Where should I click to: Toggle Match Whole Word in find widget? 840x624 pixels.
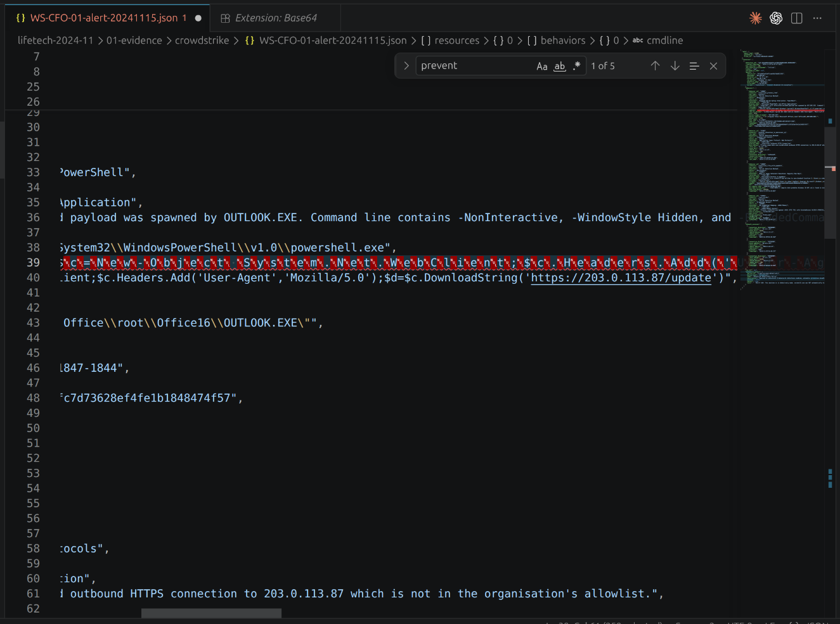[x=559, y=66]
